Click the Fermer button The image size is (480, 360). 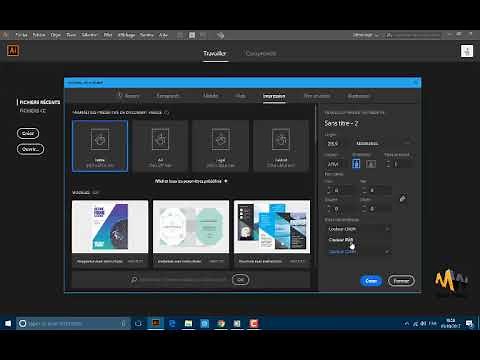401,281
